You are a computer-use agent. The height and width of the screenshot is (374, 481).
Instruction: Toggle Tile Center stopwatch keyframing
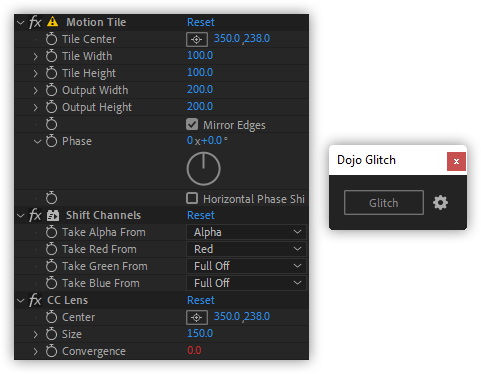click(51, 39)
